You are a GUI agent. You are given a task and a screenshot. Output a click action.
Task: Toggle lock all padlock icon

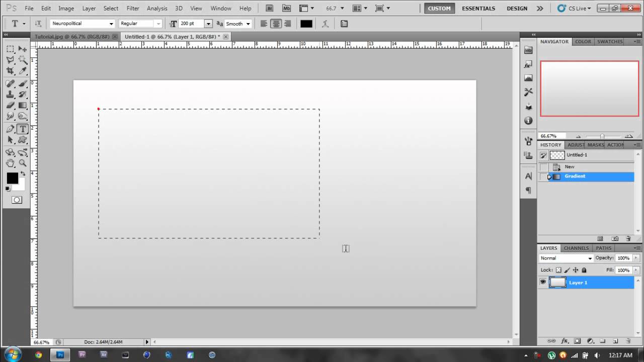coord(584,270)
